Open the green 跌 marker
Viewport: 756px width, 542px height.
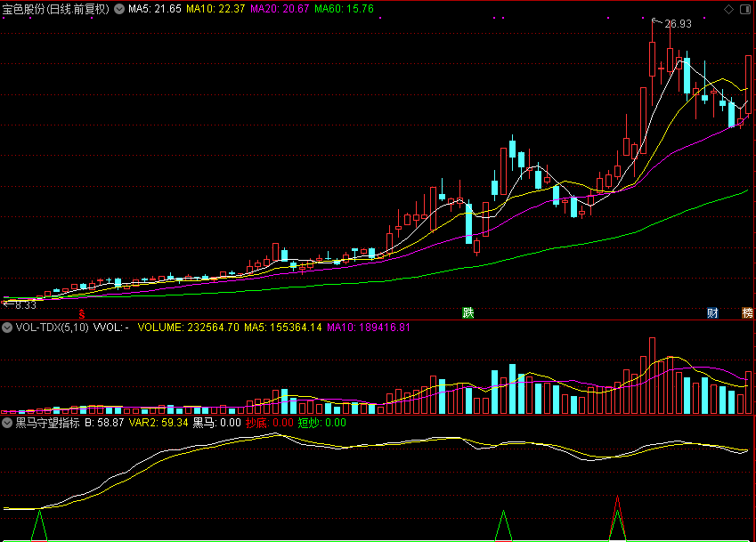468,312
